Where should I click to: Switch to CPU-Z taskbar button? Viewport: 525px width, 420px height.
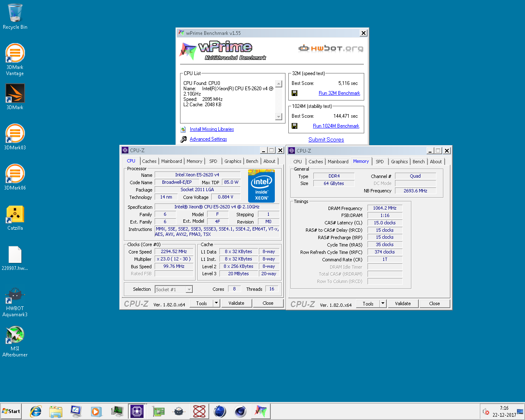[x=137, y=411]
